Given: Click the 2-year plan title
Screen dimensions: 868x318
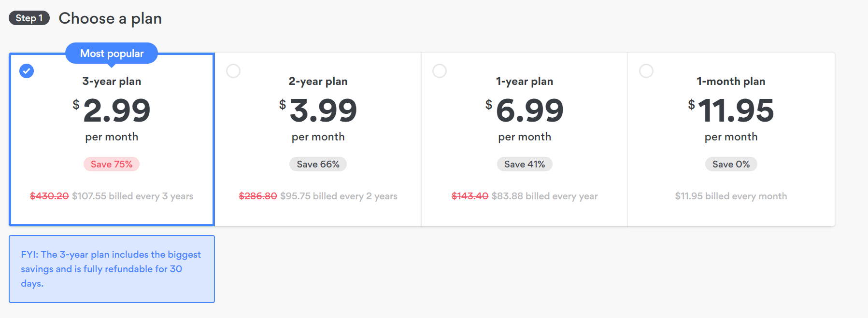Looking at the screenshot, I should click(318, 82).
